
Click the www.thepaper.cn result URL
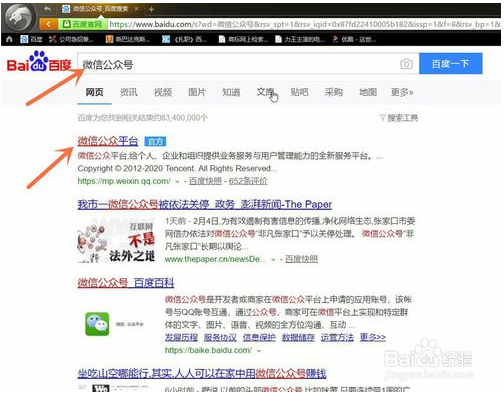pos(216,259)
